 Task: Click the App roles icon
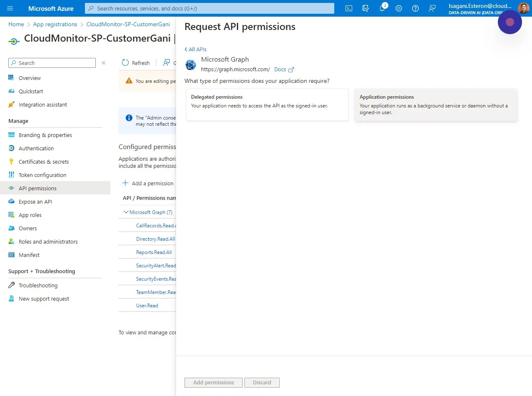(x=11, y=215)
